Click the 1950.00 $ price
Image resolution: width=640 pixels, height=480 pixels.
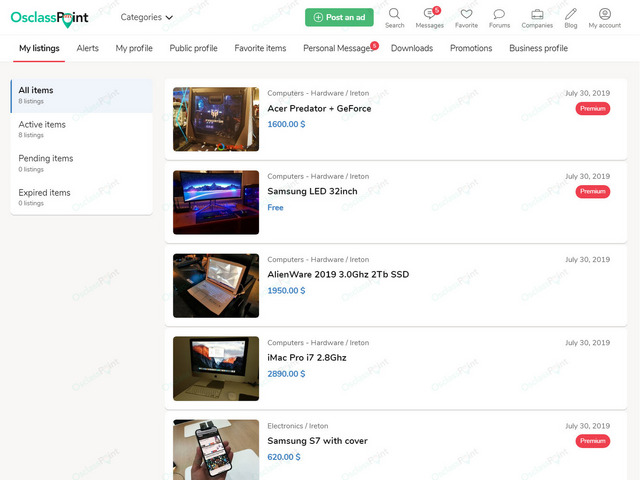[x=286, y=291]
